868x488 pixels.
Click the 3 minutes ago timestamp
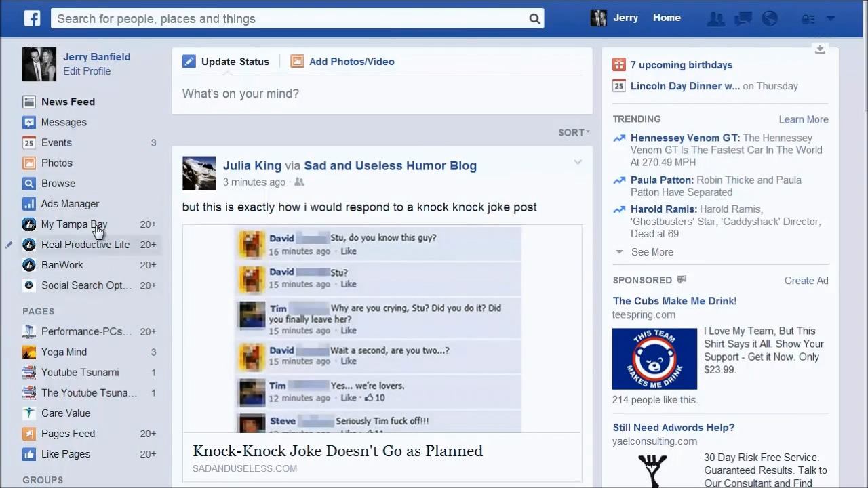click(x=254, y=182)
